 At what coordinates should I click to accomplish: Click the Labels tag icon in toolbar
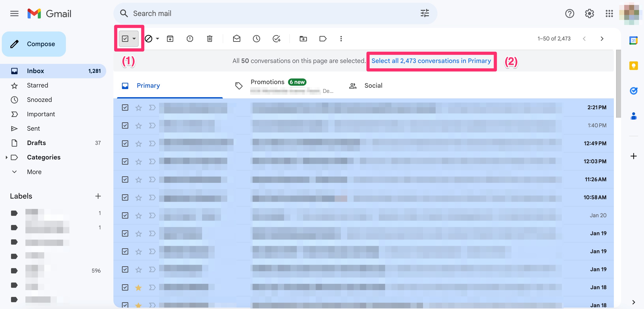(323, 39)
